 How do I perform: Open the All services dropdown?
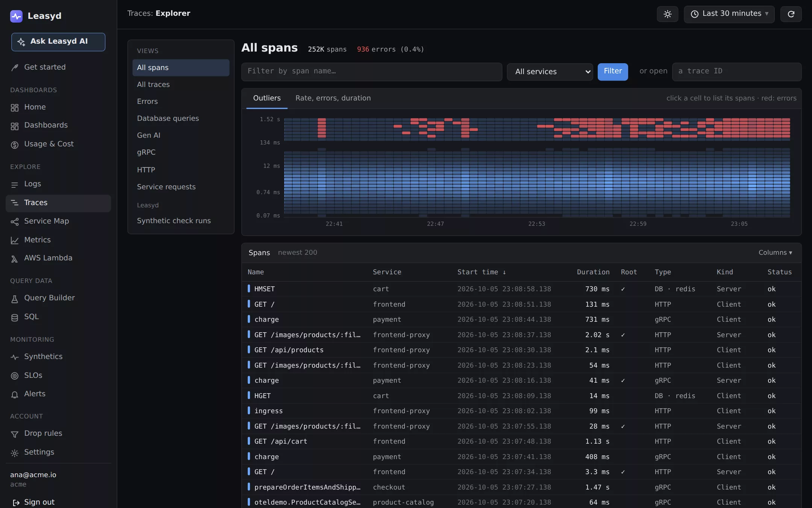tap(550, 72)
